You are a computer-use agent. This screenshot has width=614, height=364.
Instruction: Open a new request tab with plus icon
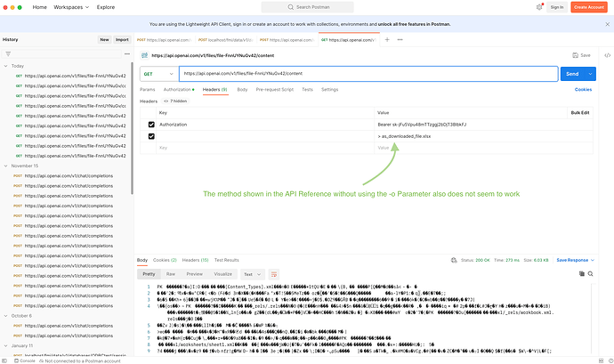pyautogui.click(x=387, y=39)
